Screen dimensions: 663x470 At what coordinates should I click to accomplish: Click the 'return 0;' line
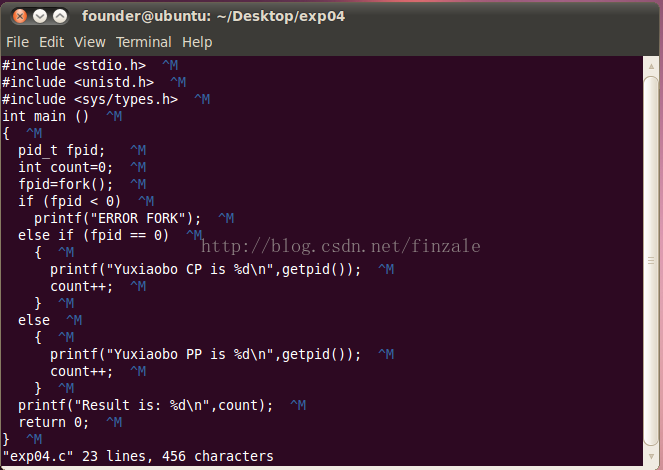coord(53,422)
